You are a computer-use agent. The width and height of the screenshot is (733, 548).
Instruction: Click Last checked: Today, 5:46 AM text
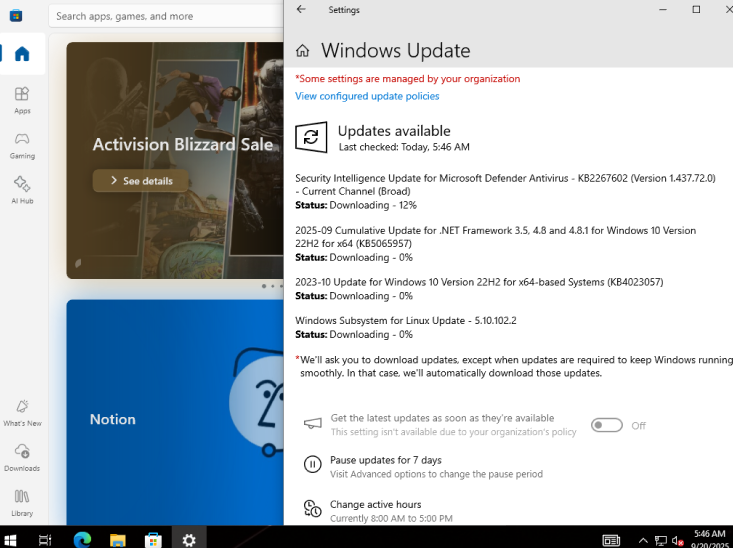pos(404,147)
